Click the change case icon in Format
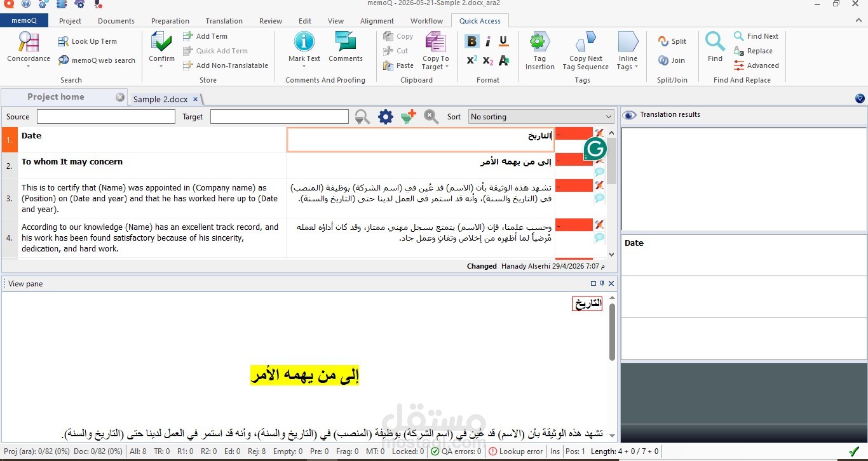The height and width of the screenshot is (461, 868). click(x=503, y=60)
